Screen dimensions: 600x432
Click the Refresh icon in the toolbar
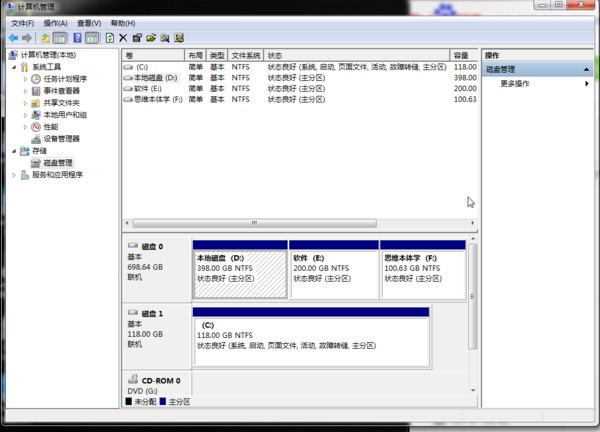(x=110, y=38)
